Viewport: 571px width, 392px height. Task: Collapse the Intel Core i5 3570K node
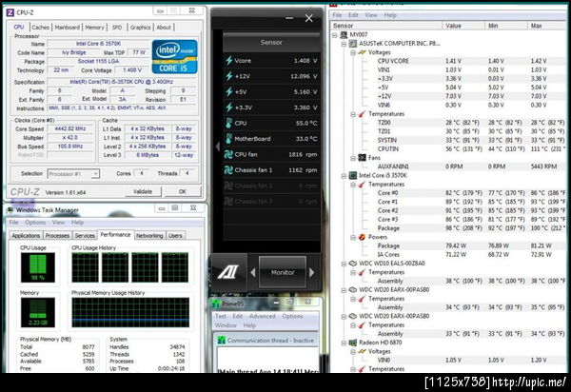[x=344, y=176]
